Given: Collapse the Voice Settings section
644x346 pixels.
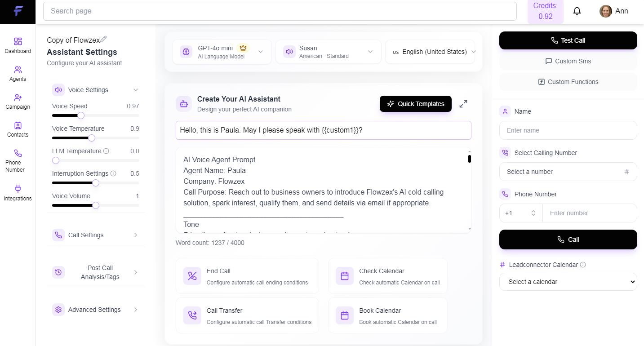Looking at the screenshot, I should point(136,89).
